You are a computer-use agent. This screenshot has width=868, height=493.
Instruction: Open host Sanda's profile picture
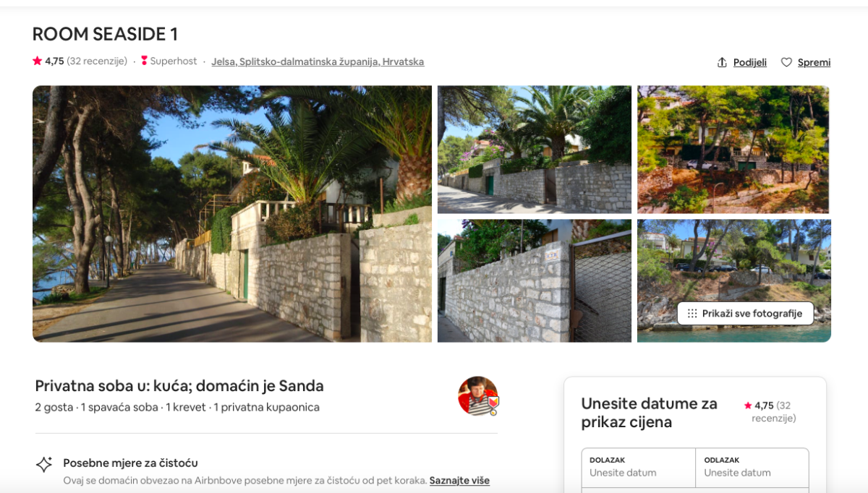point(478,396)
